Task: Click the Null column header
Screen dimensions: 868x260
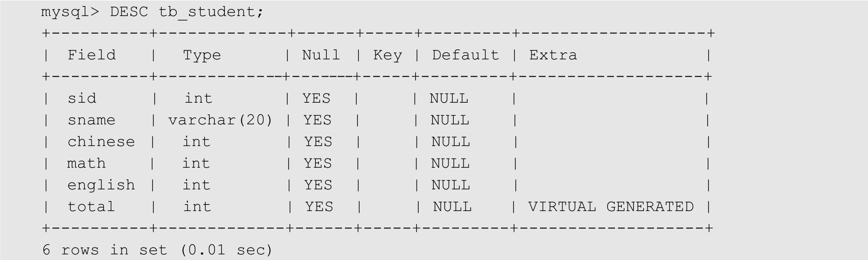Action: pos(321,55)
